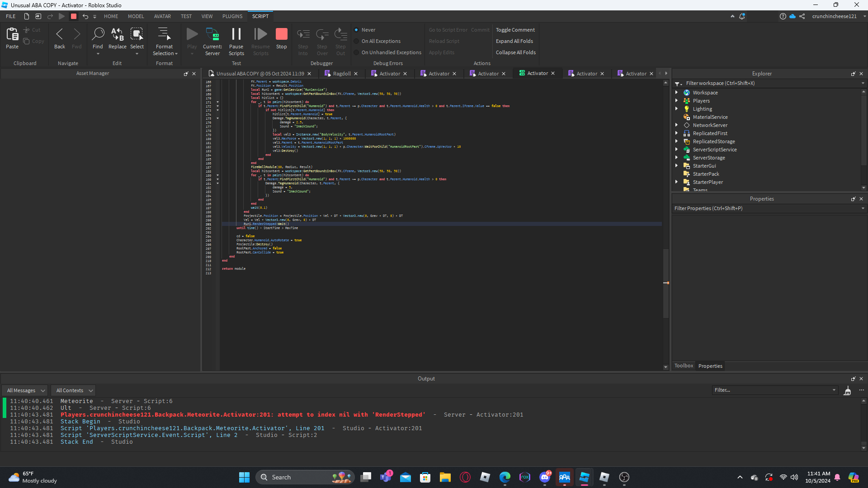Click the Current Server icon
The height and width of the screenshot is (488, 868).
(x=212, y=34)
